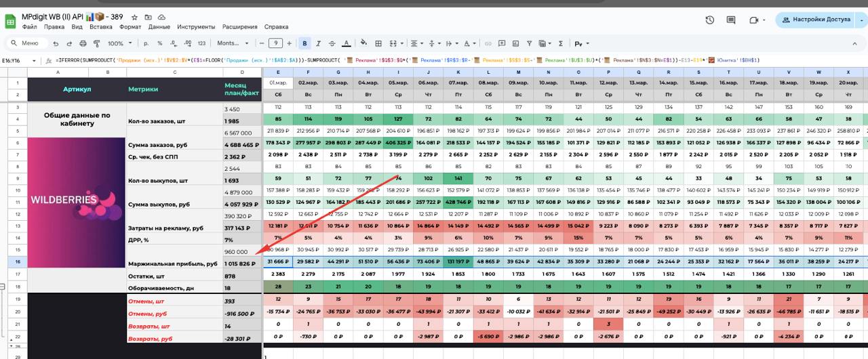The image size is (868, 359).
Task: Select the cell 1 015 826 ₽
Action: (242, 263)
